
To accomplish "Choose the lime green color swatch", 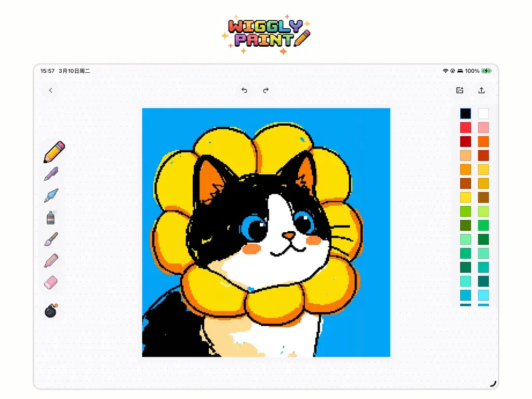I will pos(465,211).
